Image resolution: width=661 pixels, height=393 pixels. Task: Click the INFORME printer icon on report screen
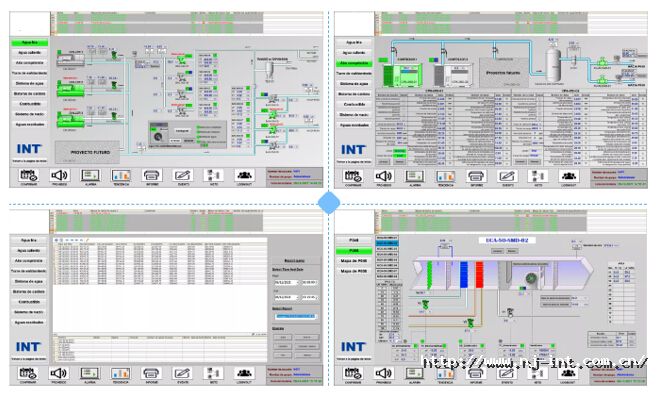pyautogui.click(x=151, y=373)
